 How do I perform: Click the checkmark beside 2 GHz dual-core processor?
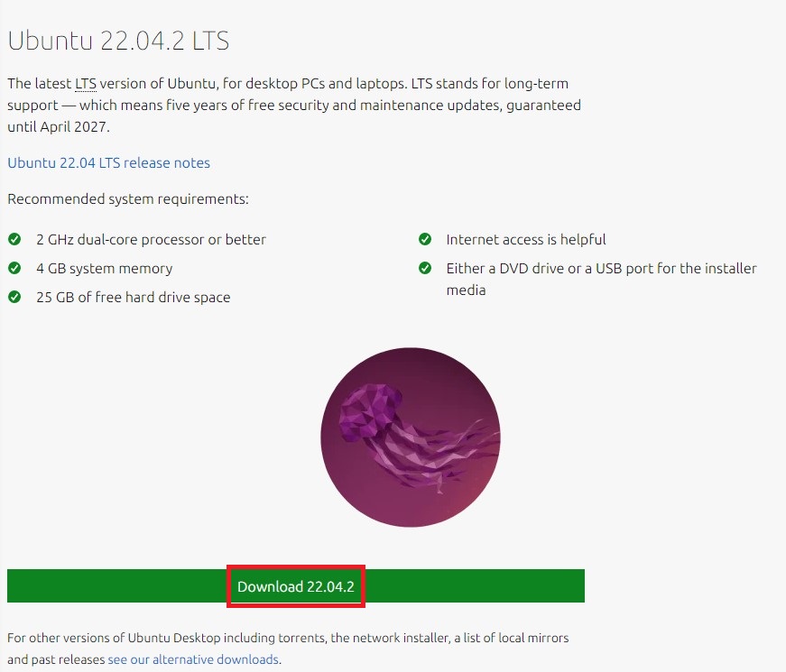pos(14,239)
